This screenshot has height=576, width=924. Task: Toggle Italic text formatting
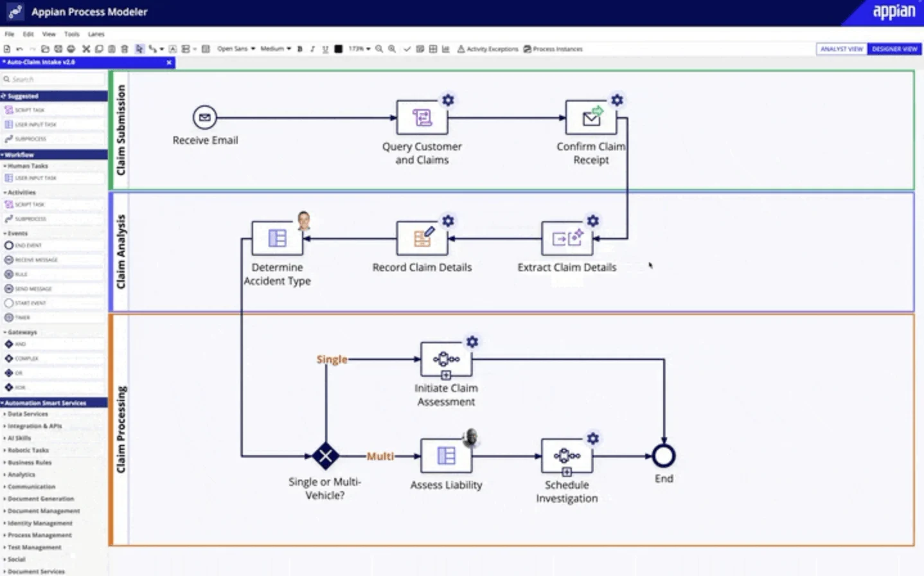point(312,49)
